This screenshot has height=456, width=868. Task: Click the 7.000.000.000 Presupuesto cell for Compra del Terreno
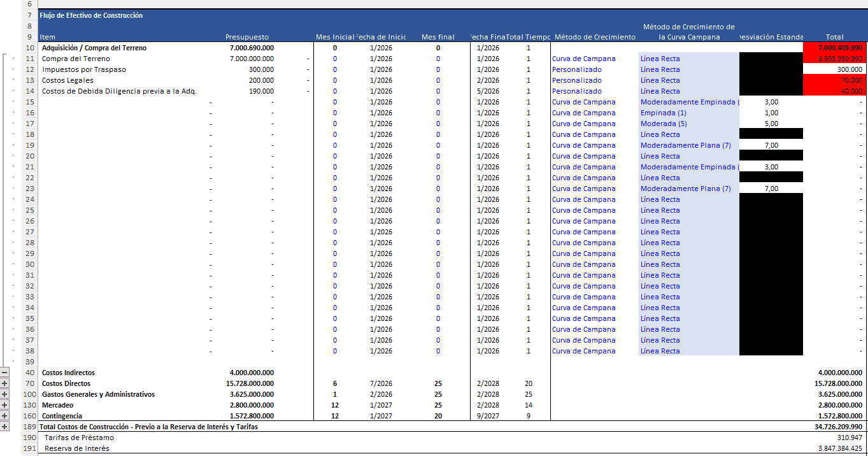click(252, 59)
